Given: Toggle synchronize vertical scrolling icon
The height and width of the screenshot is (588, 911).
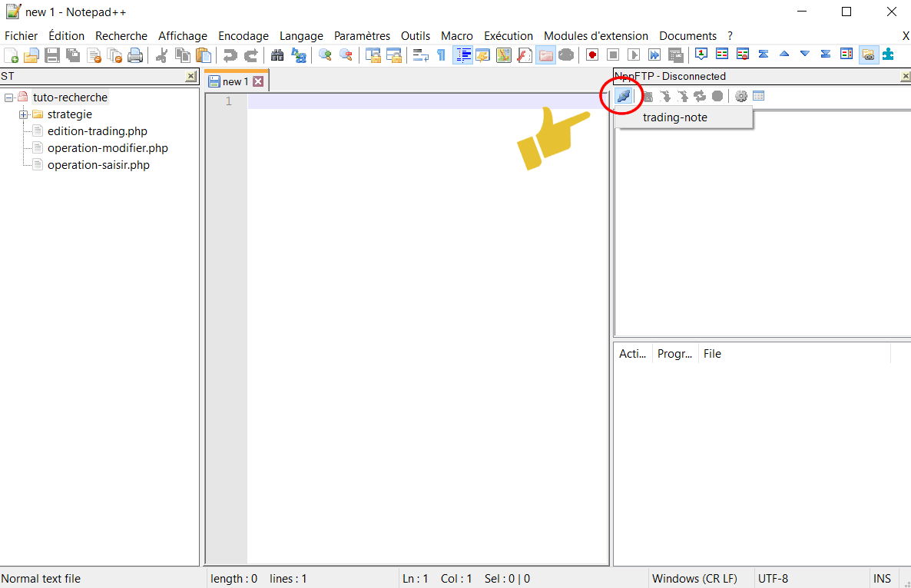Looking at the screenshot, I should click(x=373, y=55).
